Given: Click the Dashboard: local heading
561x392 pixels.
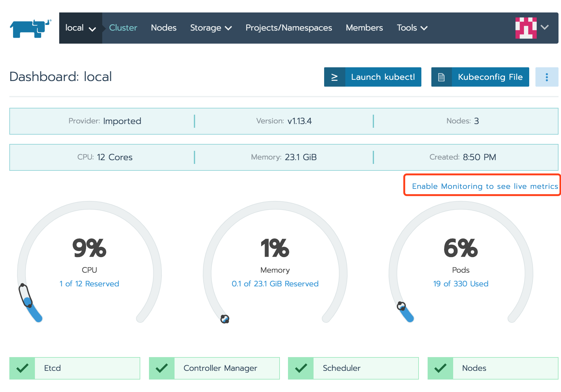Looking at the screenshot, I should click(60, 77).
